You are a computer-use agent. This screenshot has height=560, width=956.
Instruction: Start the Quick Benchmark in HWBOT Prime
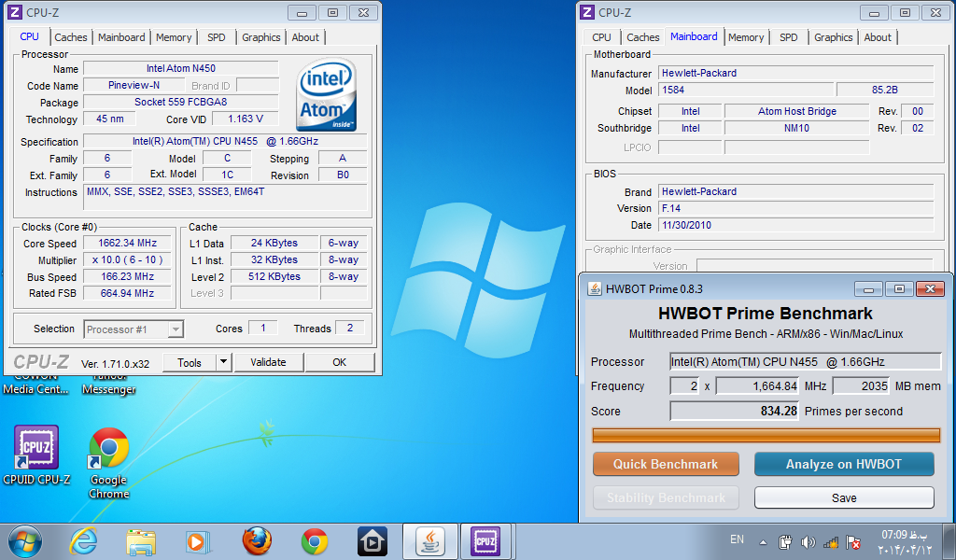(x=666, y=464)
